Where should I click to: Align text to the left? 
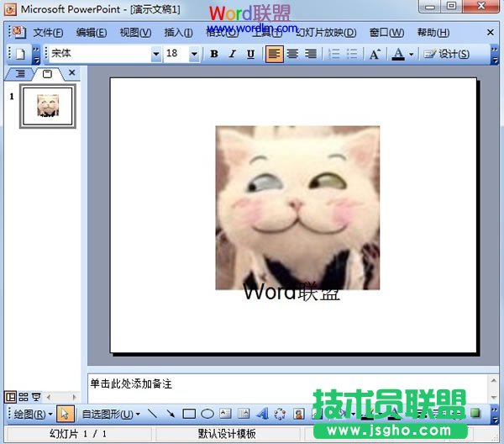(x=274, y=54)
